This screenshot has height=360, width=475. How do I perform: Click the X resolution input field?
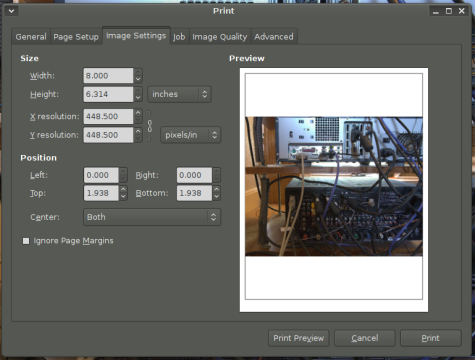pyautogui.click(x=108, y=116)
